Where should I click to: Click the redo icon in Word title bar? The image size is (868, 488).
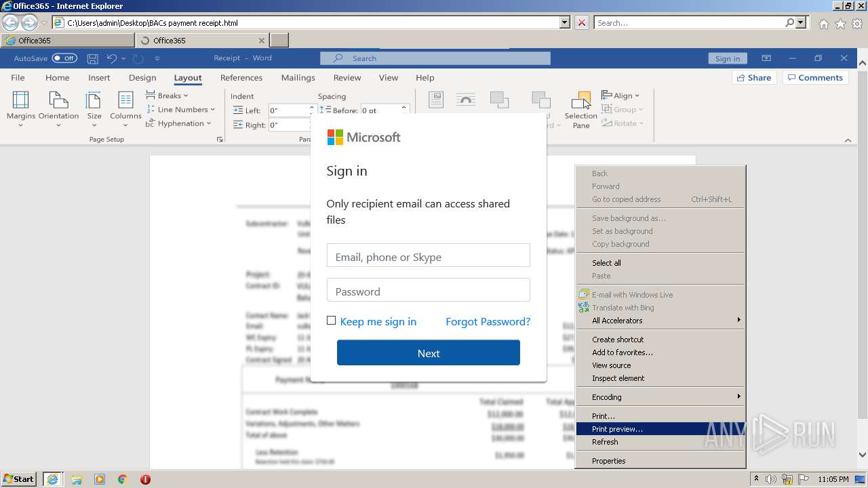[x=138, y=58]
